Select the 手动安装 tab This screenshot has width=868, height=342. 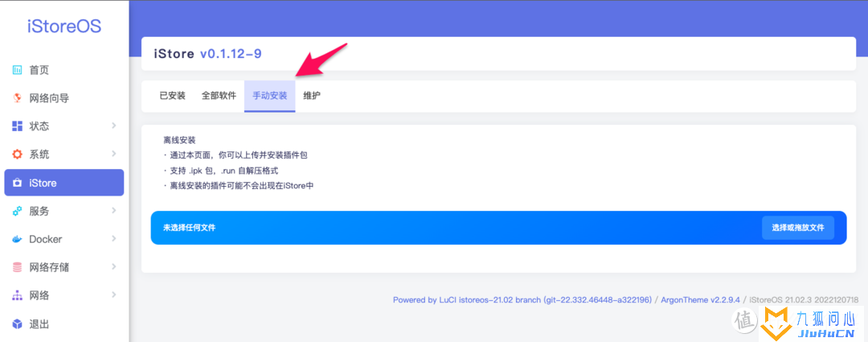[x=269, y=95]
